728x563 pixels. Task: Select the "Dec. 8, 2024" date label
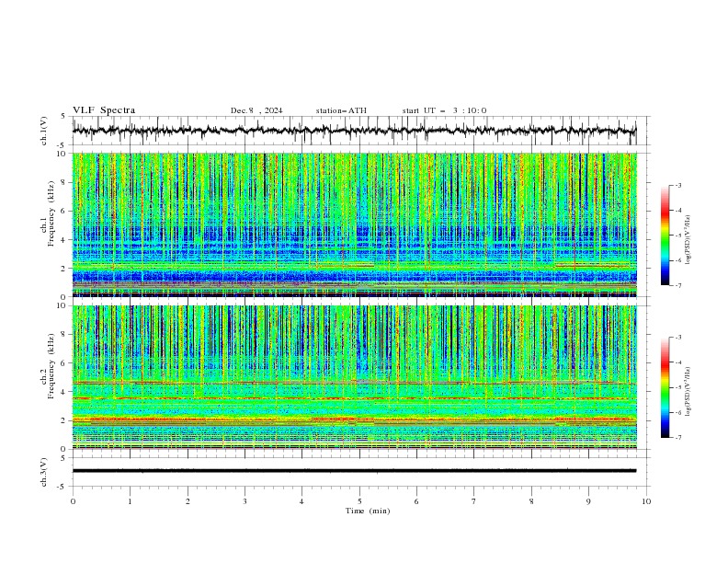256,110
